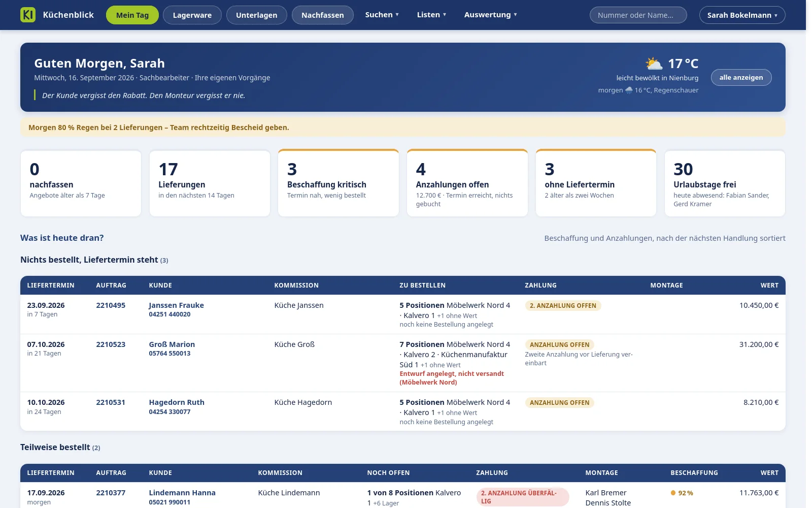The height and width of the screenshot is (508, 812).
Task: Open the Auswertung dropdown menu
Action: pyautogui.click(x=491, y=15)
